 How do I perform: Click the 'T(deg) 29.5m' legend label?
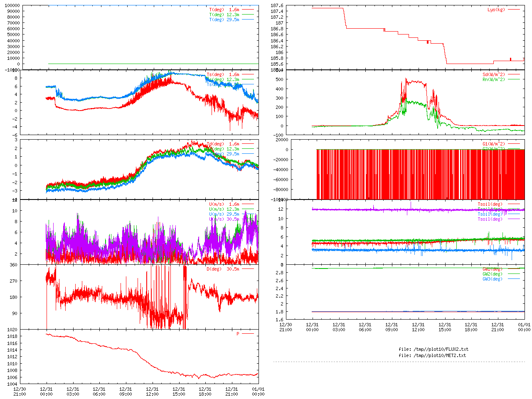(224, 20)
